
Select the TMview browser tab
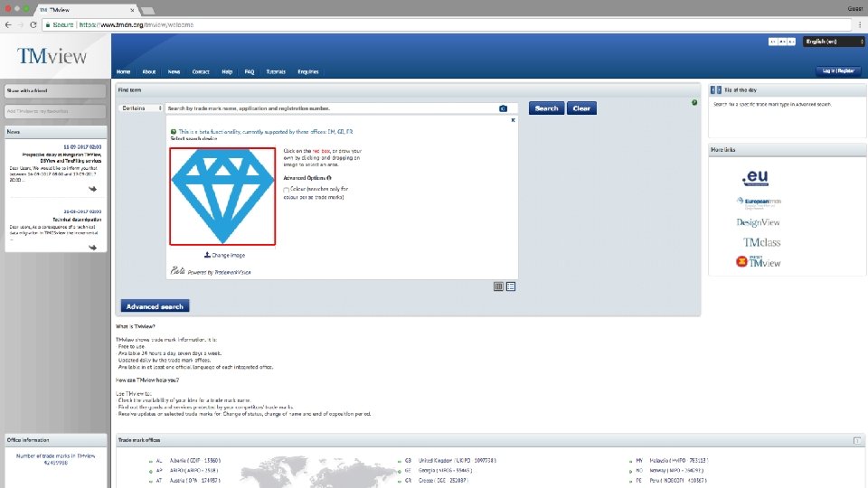click(88, 10)
